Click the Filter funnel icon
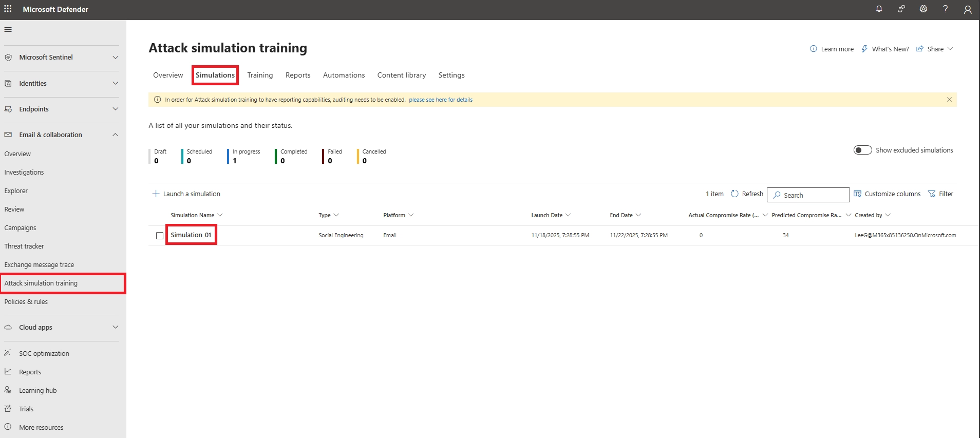The width and height of the screenshot is (980, 438). pos(932,194)
